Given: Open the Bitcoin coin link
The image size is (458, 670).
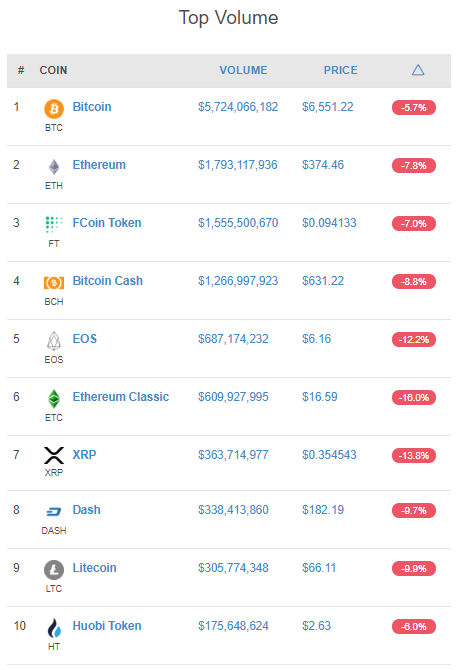Looking at the screenshot, I should (92, 107).
